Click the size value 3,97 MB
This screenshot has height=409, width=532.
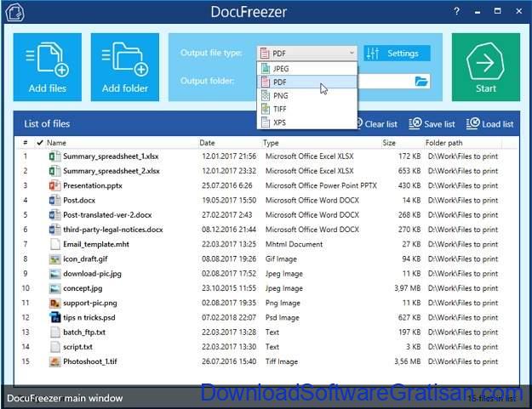point(407,288)
